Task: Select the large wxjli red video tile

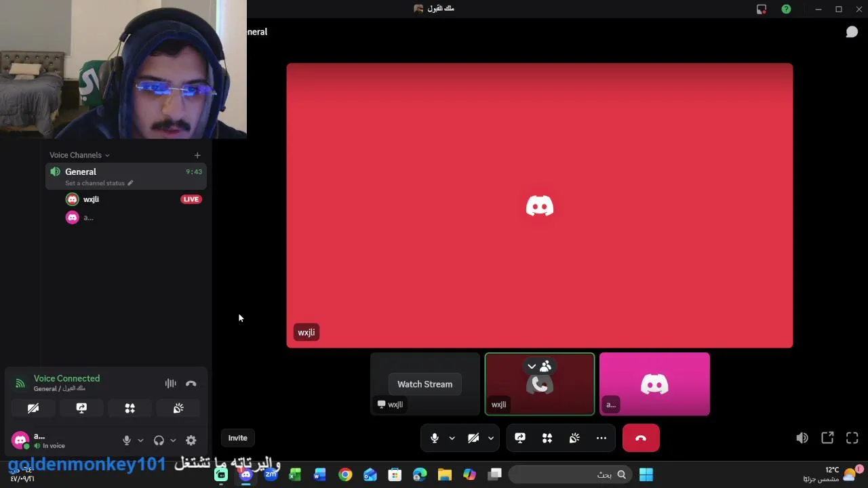Action: point(540,205)
